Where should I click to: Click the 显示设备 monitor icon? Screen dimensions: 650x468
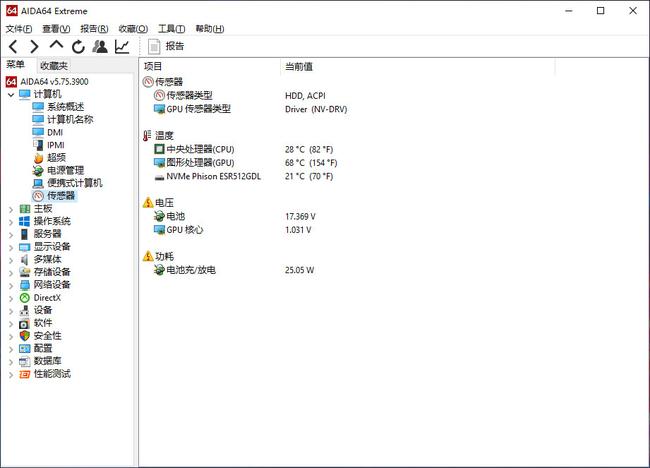25,247
